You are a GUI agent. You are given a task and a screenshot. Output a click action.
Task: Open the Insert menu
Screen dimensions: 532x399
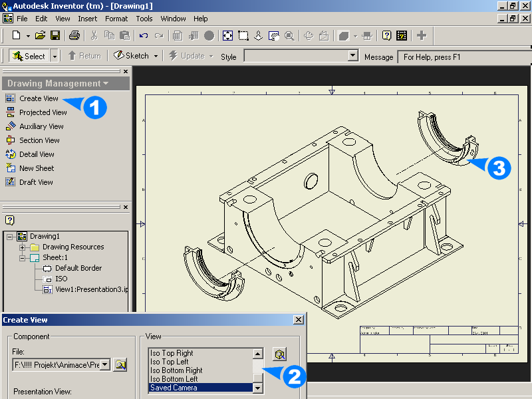tap(87, 19)
